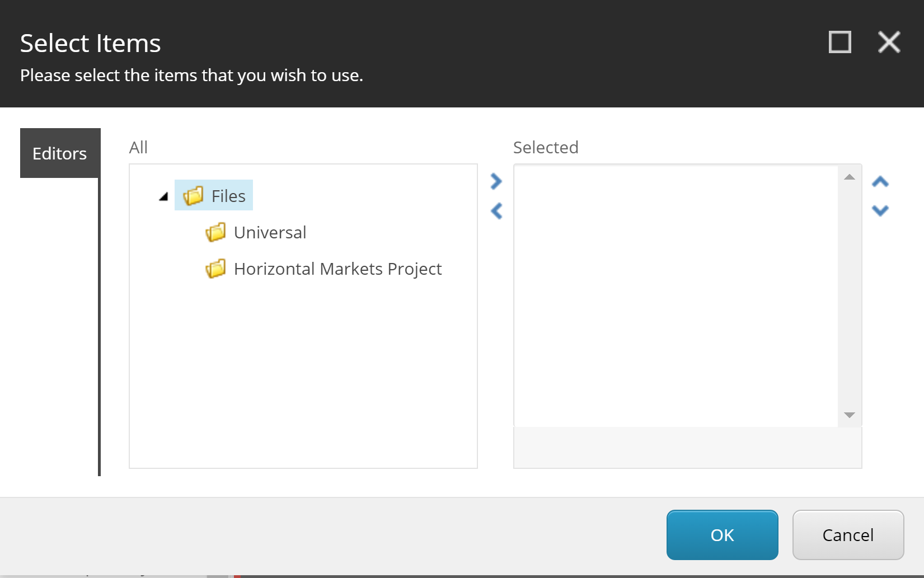Click the move-left arrow to remove selection
Viewport: 924px width, 578px height.
coord(495,211)
